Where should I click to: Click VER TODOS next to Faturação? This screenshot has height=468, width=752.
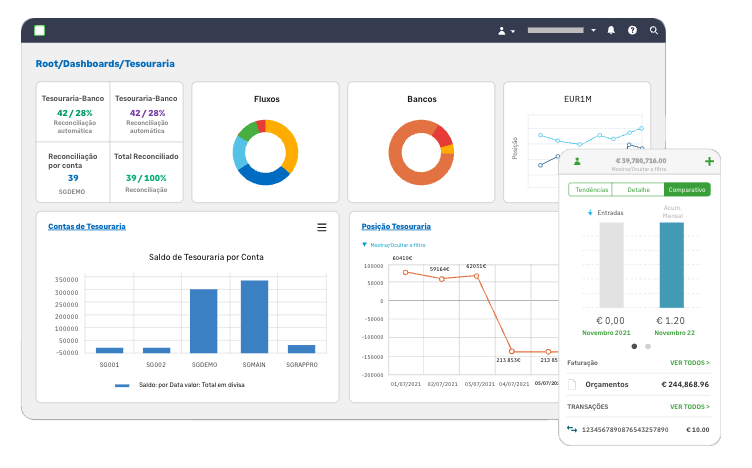pyautogui.click(x=690, y=363)
